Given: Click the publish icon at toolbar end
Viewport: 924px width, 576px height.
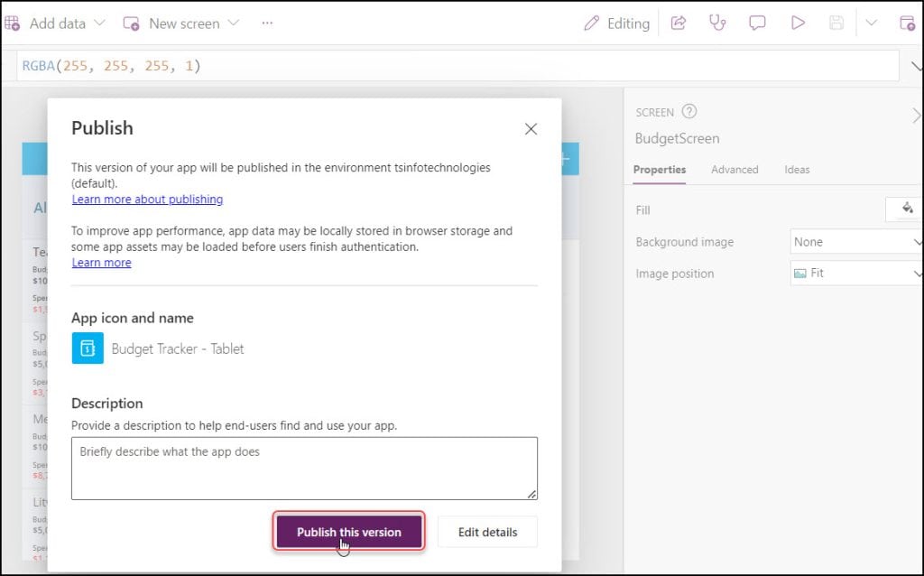Looking at the screenshot, I should coord(907,23).
